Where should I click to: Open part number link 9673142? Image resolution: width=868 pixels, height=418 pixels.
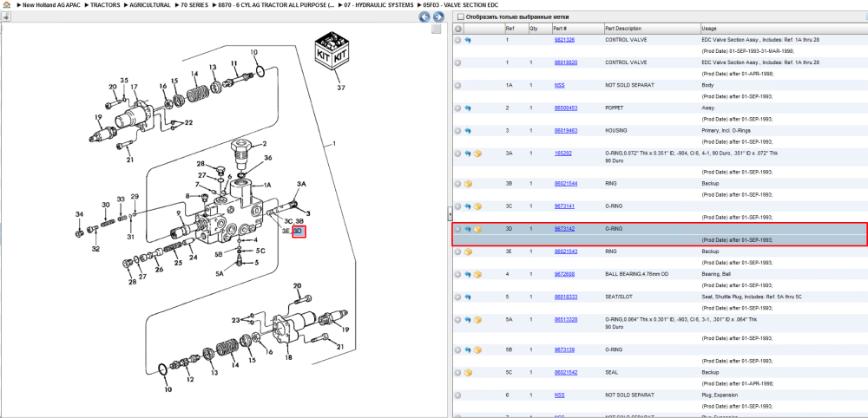564,228
